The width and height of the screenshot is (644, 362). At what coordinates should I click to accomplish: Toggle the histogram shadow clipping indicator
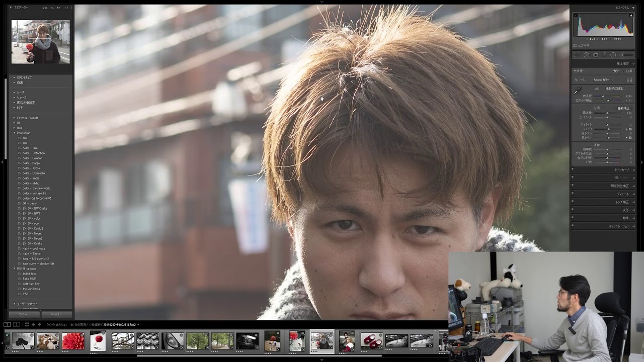click(576, 15)
